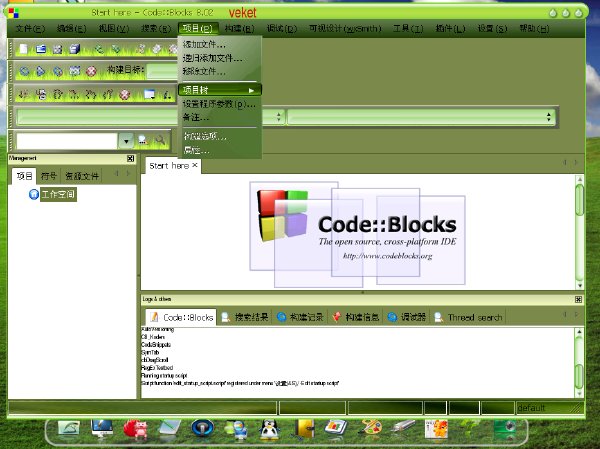This screenshot has height=449, width=600.
Task: Launch the paint palette app in dock
Action: point(370,428)
